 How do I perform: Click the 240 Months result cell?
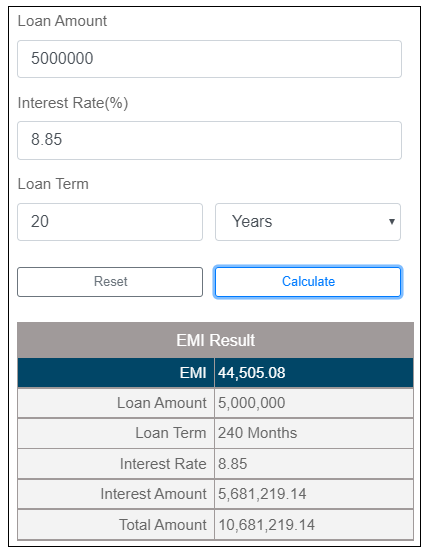[314, 433]
